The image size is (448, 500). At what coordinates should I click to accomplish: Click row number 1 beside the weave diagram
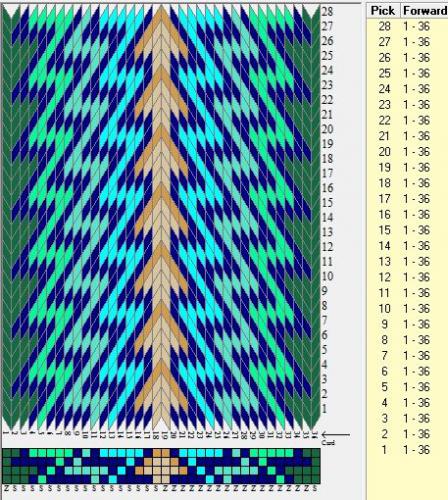tap(324, 408)
